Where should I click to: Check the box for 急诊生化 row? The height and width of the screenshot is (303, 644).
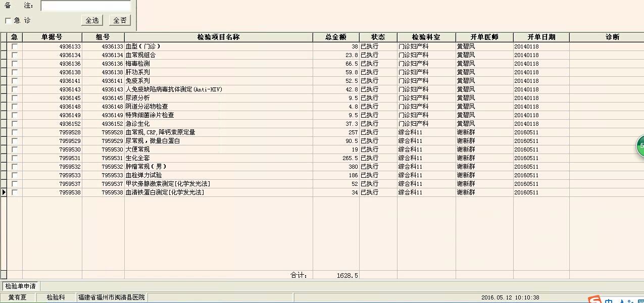pyautogui.click(x=15, y=124)
